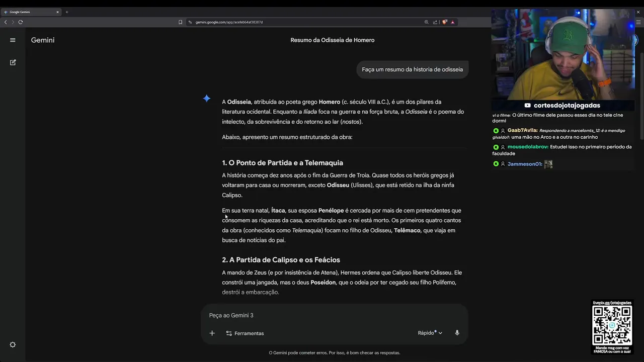Click heading '1. O Ponto de Partida e a Telemaquia'
The image size is (644, 362).
coord(282,163)
